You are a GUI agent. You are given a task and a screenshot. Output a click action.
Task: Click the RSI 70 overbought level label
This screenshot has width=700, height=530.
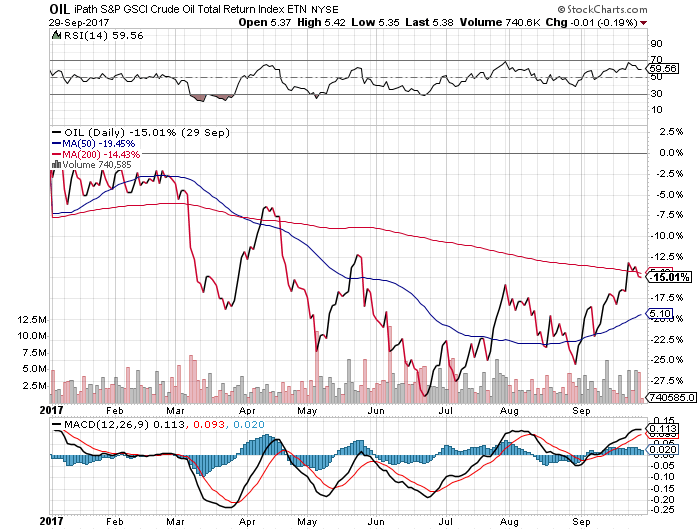click(x=656, y=59)
